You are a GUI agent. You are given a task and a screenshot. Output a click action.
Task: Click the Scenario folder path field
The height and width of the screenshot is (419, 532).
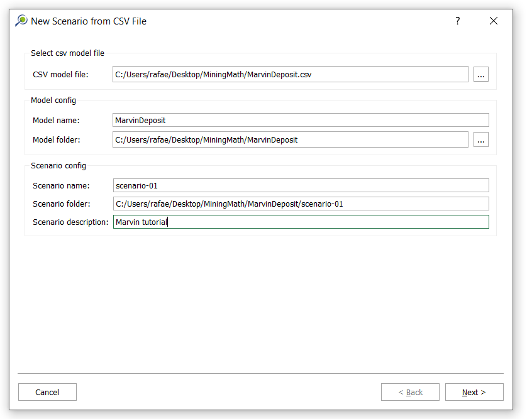point(301,204)
